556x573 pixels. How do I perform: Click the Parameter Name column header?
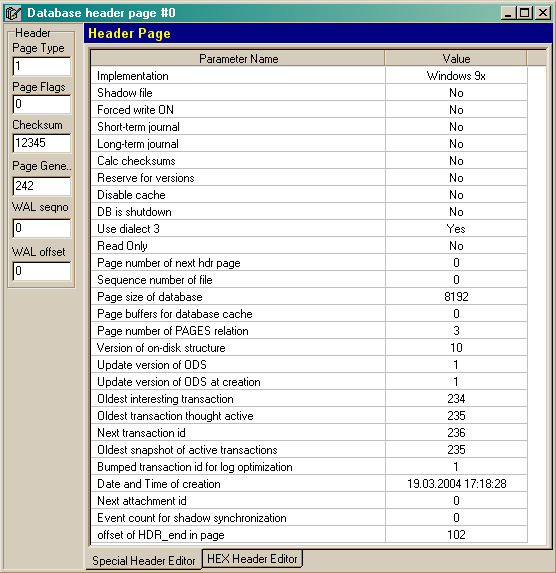click(x=238, y=58)
